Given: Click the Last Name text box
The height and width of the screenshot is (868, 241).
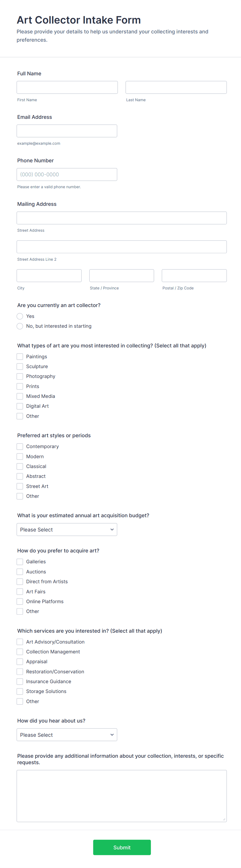Looking at the screenshot, I should pyautogui.click(x=176, y=87).
